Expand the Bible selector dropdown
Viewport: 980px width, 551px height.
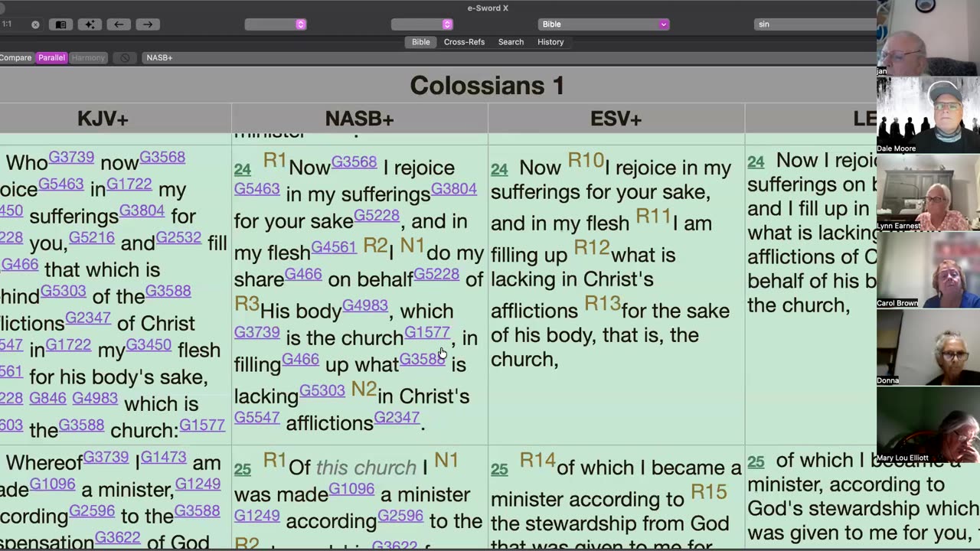(x=664, y=24)
